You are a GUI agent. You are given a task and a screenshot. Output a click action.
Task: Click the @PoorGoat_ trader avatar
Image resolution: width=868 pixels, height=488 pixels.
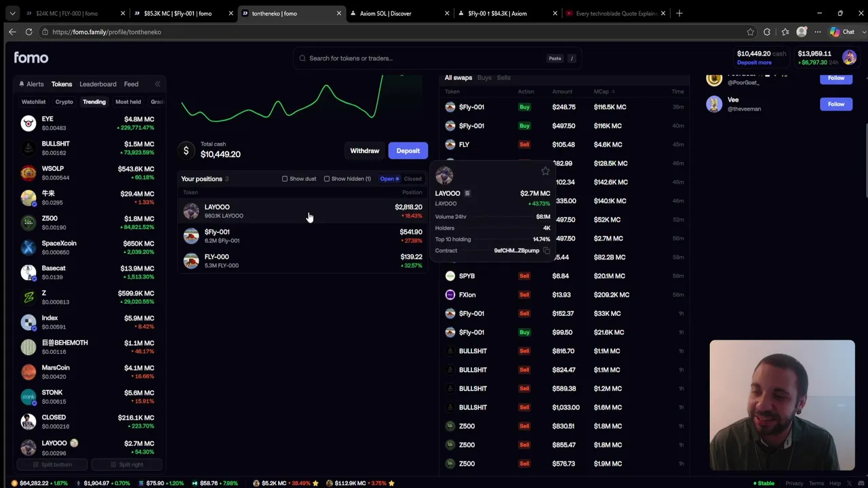pyautogui.click(x=714, y=79)
